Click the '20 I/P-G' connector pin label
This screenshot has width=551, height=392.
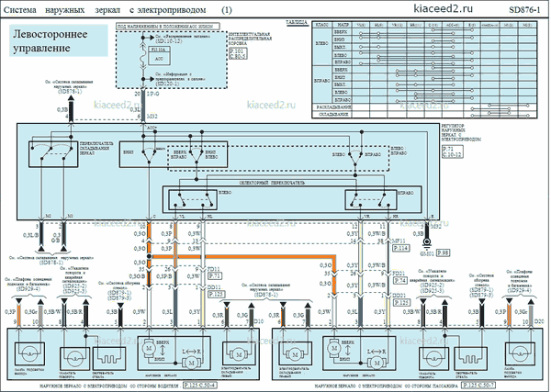(x=149, y=95)
